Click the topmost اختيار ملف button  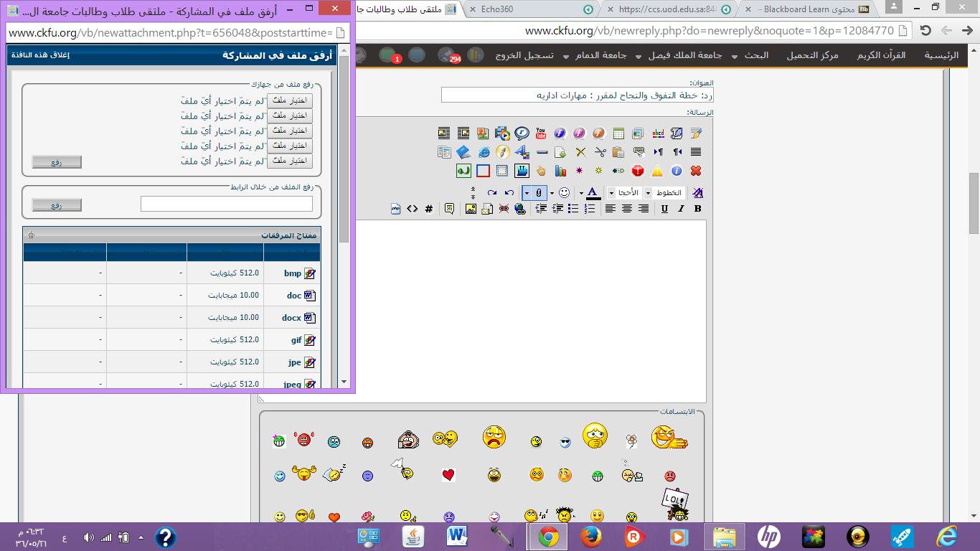[x=290, y=100]
